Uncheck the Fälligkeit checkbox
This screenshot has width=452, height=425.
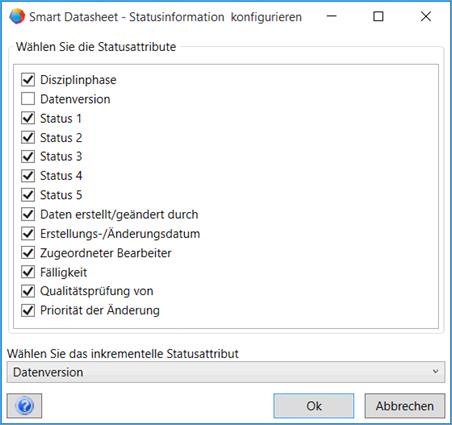click(x=28, y=272)
